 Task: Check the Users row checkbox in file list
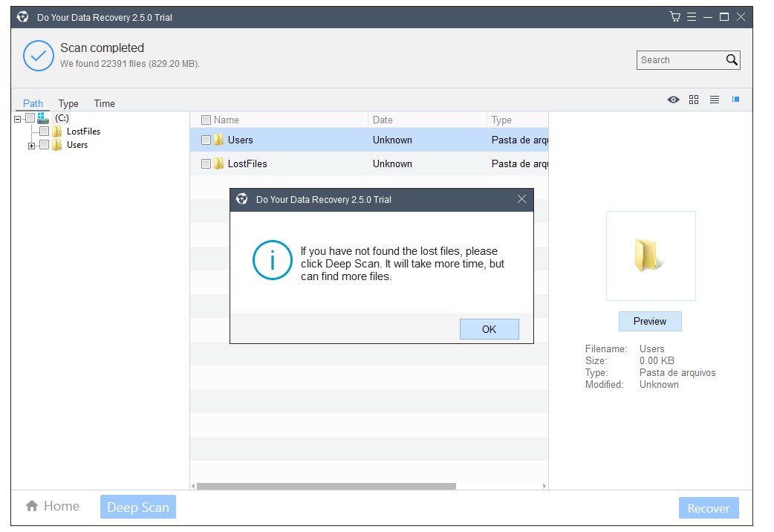206,140
